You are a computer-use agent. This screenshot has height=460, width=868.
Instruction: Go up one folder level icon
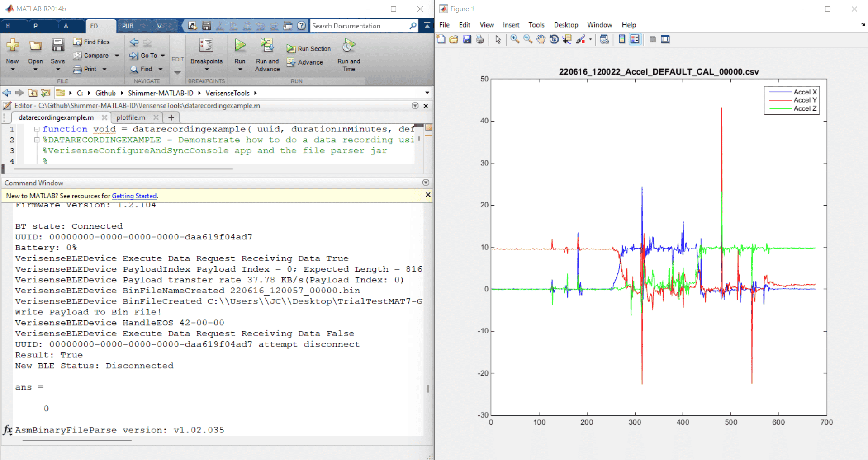33,93
